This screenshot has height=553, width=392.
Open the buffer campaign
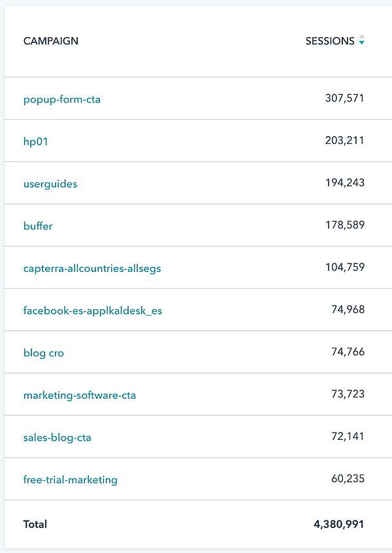tap(37, 226)
